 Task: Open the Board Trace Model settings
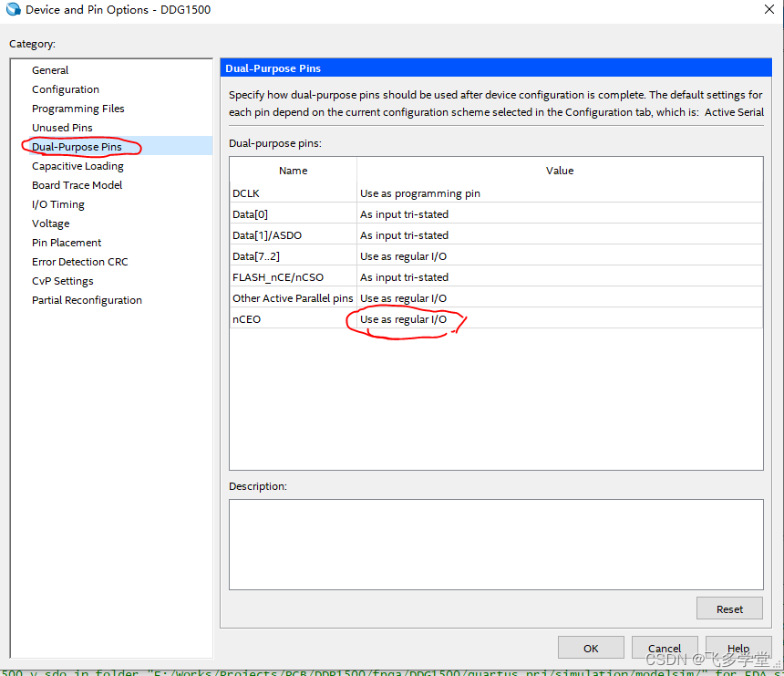click(77, 184)
